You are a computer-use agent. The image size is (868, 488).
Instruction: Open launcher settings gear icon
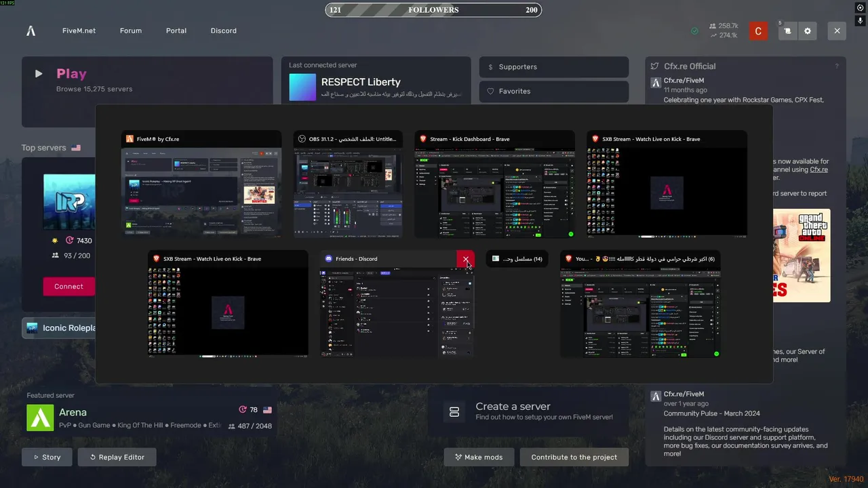coord(807,31)
